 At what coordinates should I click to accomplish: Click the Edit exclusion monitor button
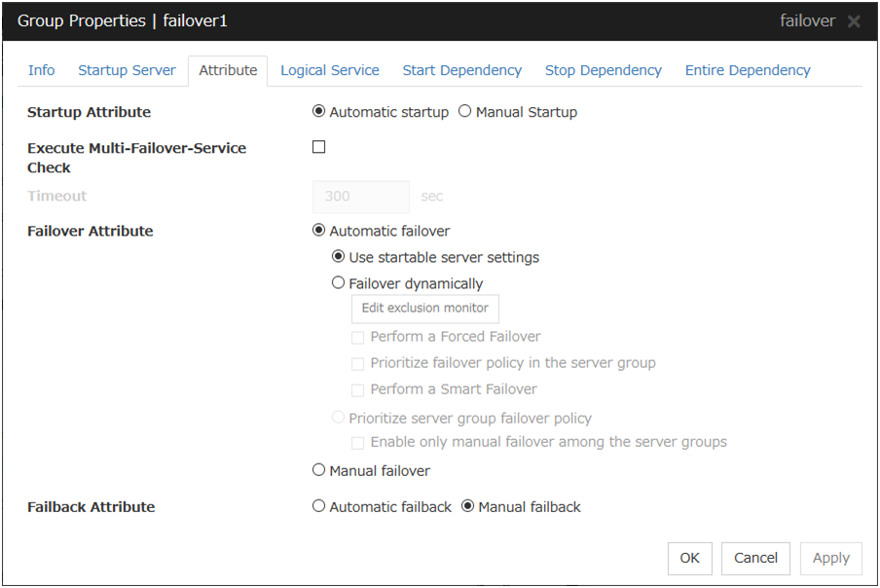[424, 309]
